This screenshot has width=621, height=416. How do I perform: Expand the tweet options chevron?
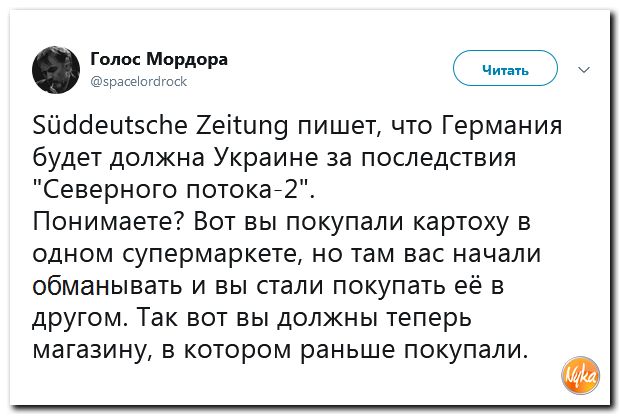[584, 70]
